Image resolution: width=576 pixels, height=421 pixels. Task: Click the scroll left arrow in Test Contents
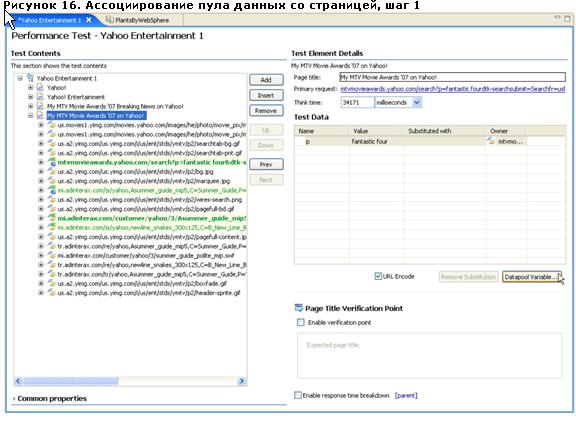pos(18,381)
